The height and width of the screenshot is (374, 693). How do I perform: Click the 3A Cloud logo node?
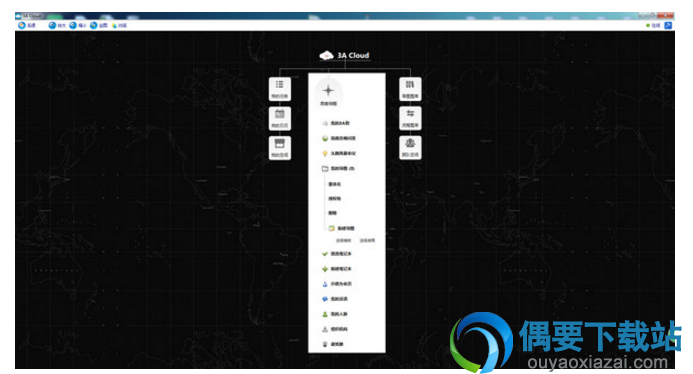344,55
